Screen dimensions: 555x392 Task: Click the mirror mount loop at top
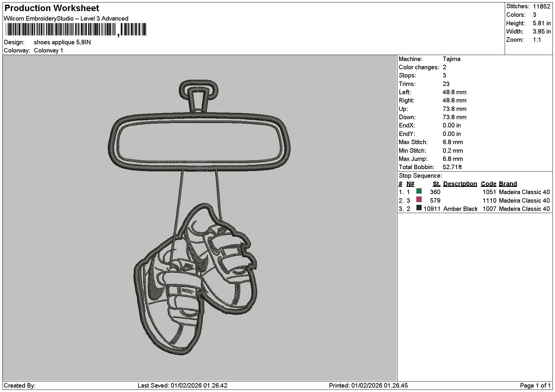tap(199, 89)
